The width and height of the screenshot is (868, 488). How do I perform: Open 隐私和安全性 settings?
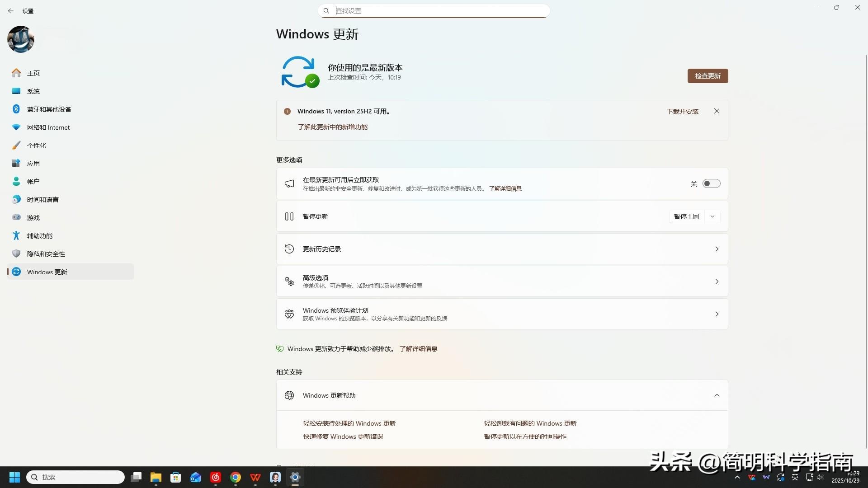[46, 253]
